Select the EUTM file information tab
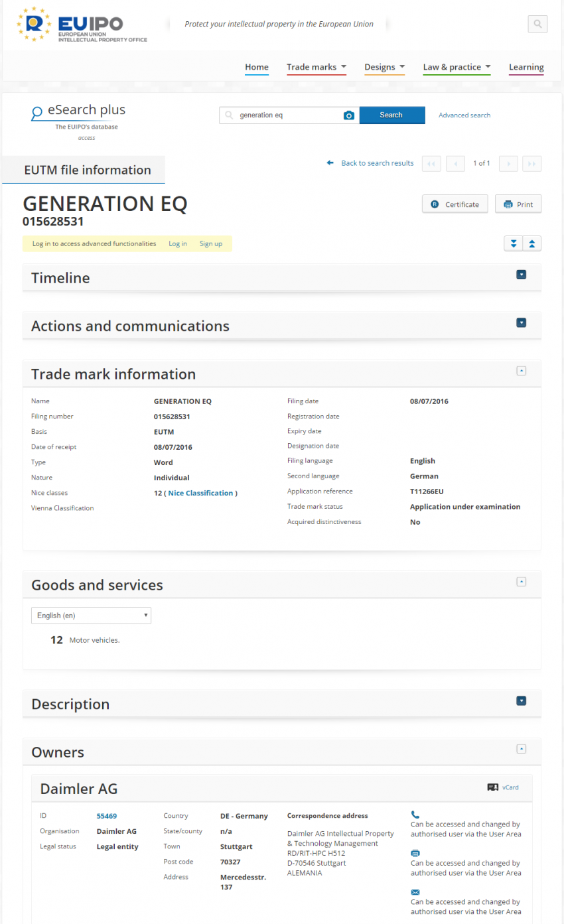The image size is (564, 924). click(x=84, y=170)
